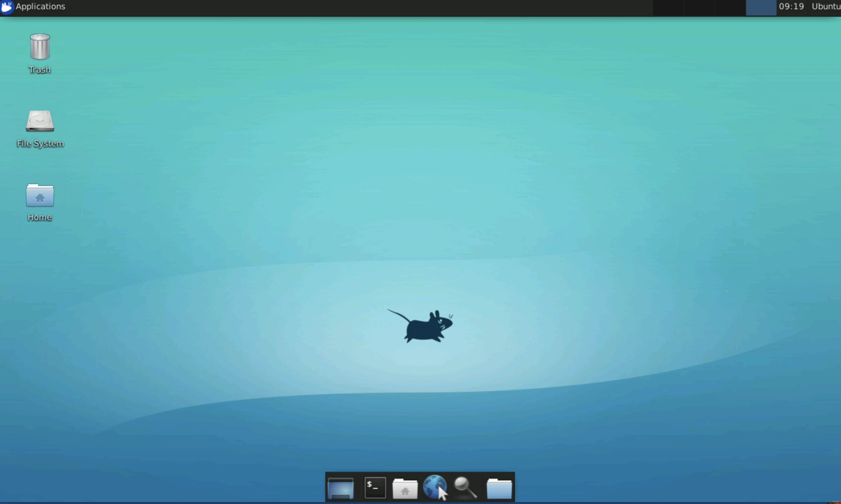This screenshot has width=841, height=504.
Task: Open the home folder file manager in the dock
Action: coord(405,489)
